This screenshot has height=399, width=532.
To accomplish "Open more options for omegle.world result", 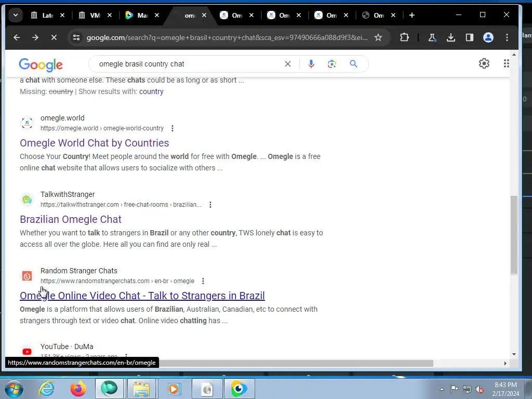I will pyautogui.click(x=172, y=128).
